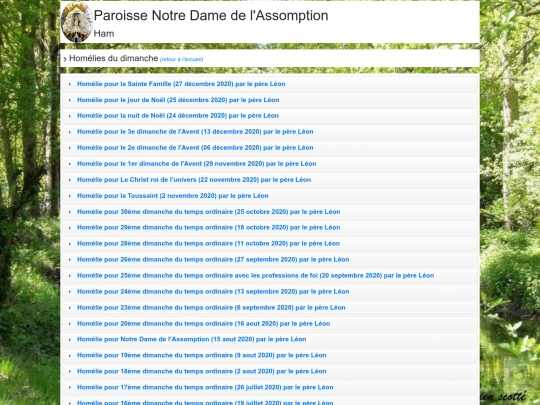
Task: Click the 'Paroisse Notre Dame de l'Assomption' title
Action: 211,15
